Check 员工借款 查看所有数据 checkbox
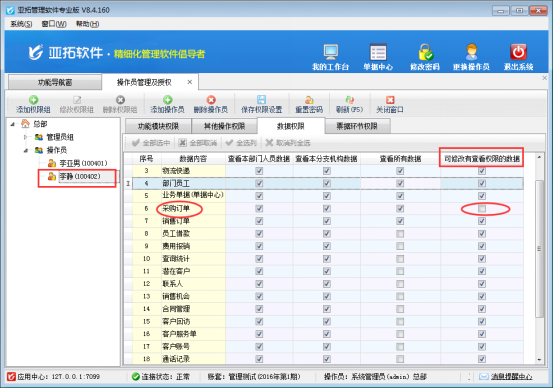Screen dimensions: 554x389 pos(400,234)
